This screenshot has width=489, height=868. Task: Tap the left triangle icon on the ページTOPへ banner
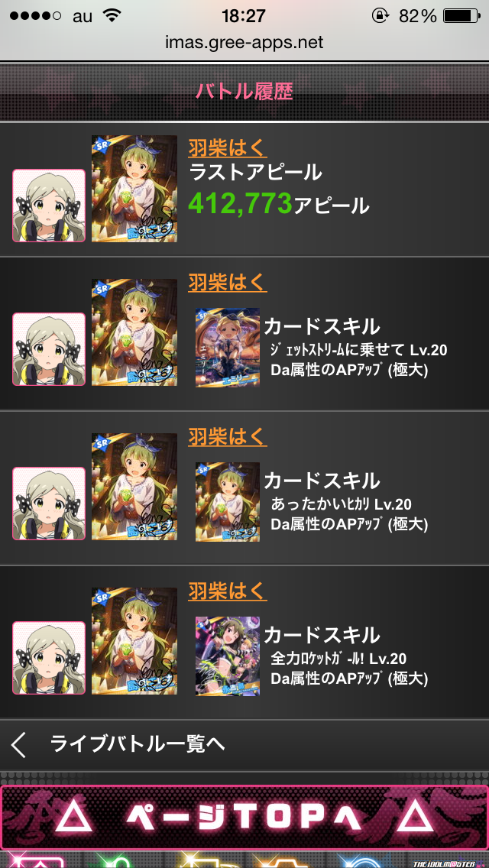[x=81, y=815]
